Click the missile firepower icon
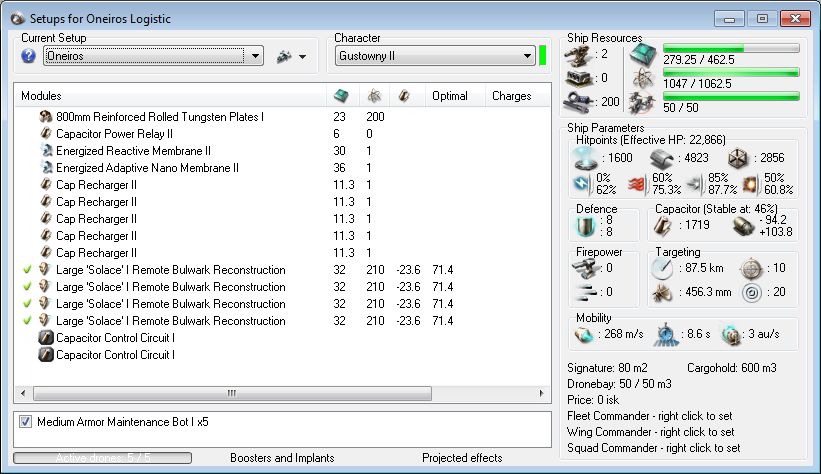 click(x=585, y=292)
